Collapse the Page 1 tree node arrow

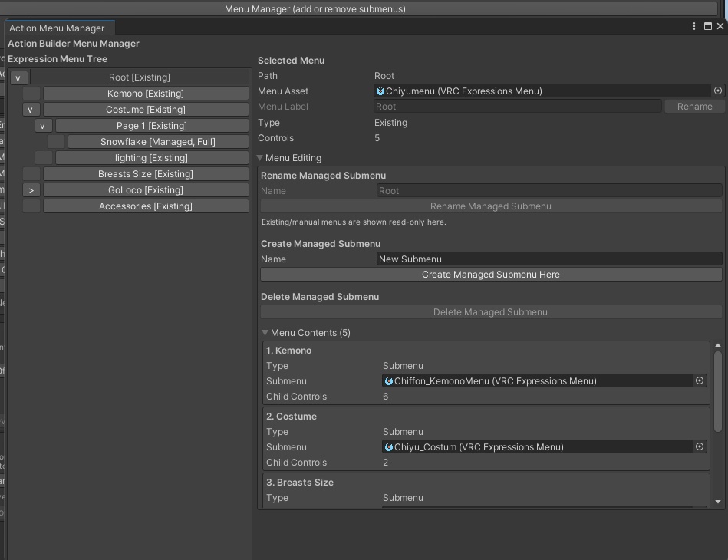43,126
